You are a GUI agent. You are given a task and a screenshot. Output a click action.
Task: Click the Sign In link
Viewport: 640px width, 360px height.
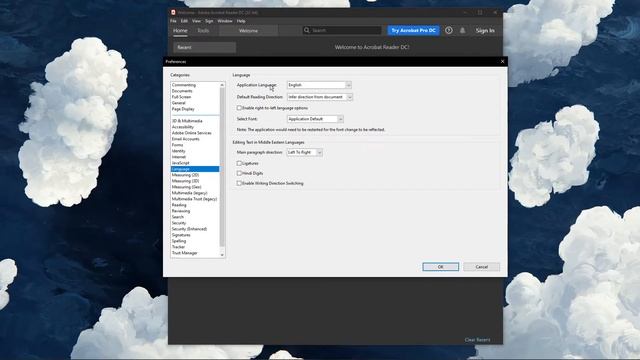tap(485, 31)
